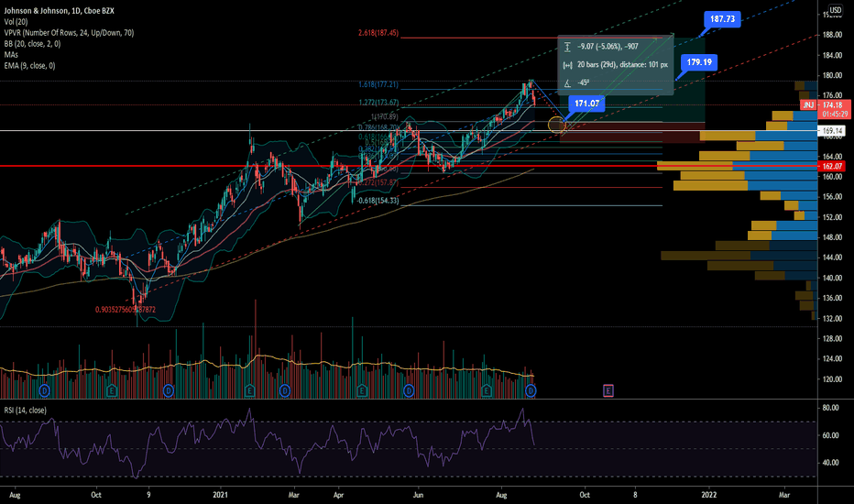Click the 120.00 label on price axis
854x504 pixels.
coord(832,379)
